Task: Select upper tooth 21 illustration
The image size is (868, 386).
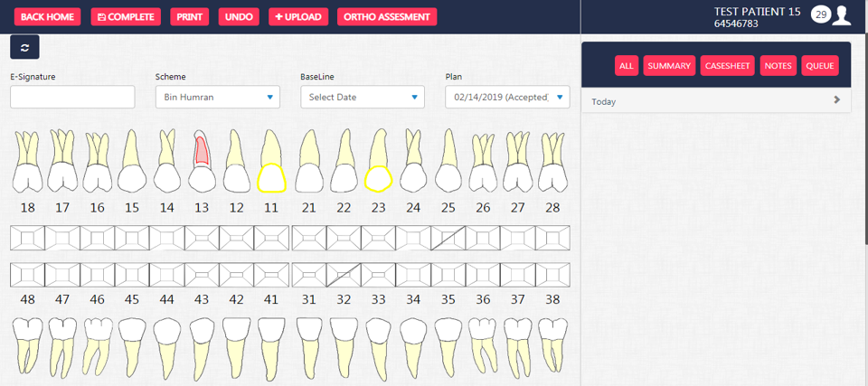Action: (309, 161)
